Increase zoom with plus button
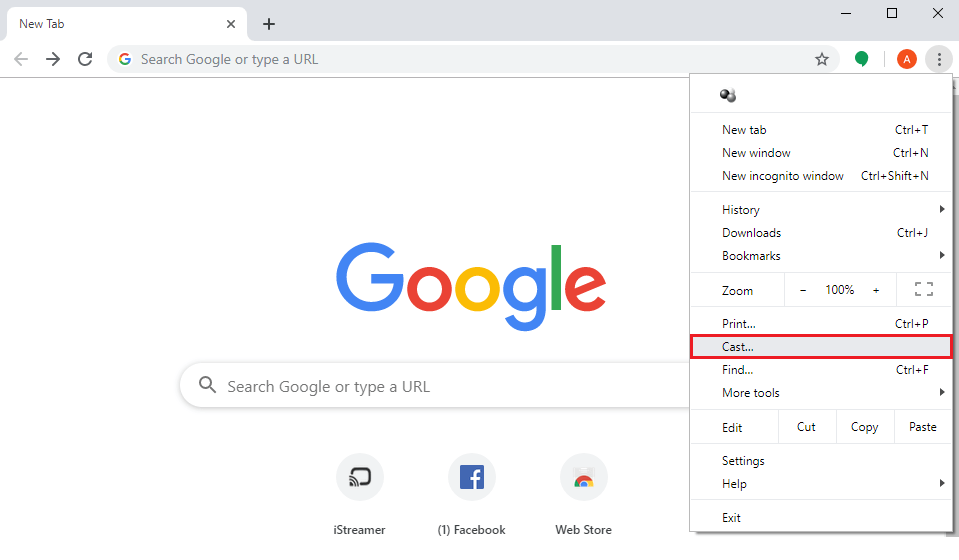 pyautogui.click(x=876, y=290)
